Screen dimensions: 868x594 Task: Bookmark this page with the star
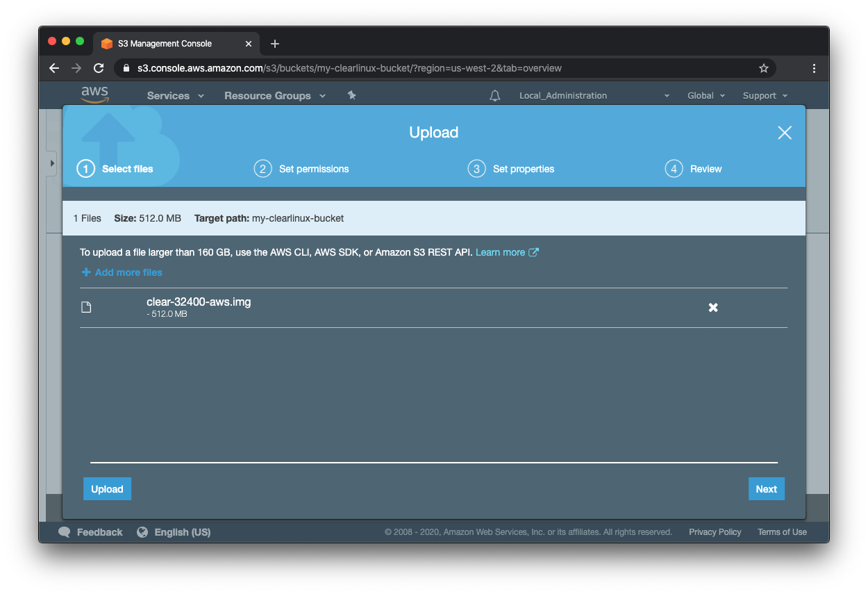point(764,68)
